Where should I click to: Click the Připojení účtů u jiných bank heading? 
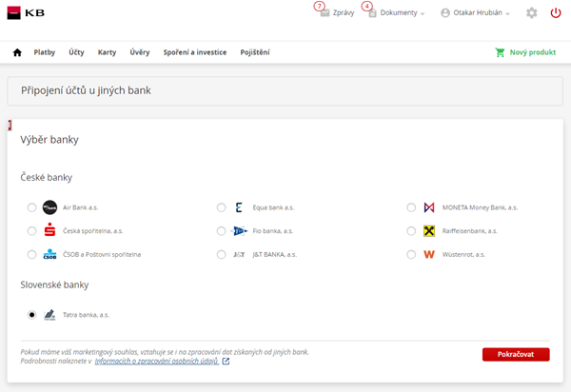86,90
